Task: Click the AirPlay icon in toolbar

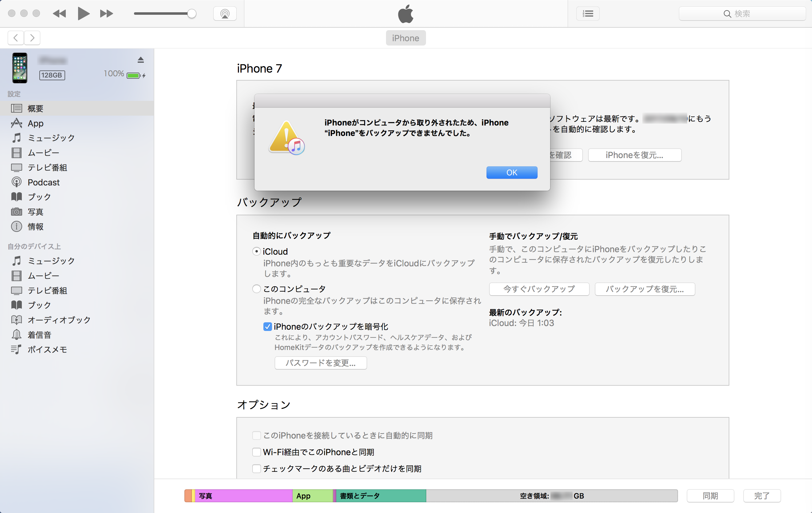Action: pos(224,13)
